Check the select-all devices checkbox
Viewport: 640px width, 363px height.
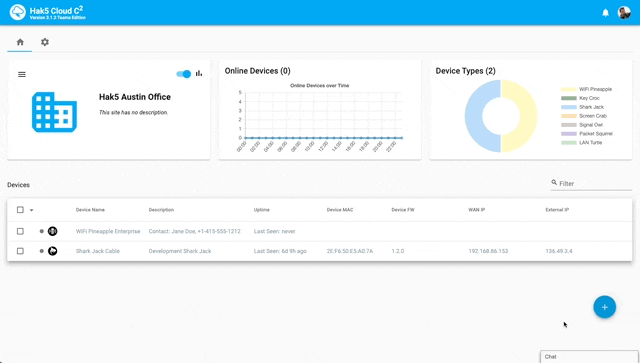coord(20,210)
